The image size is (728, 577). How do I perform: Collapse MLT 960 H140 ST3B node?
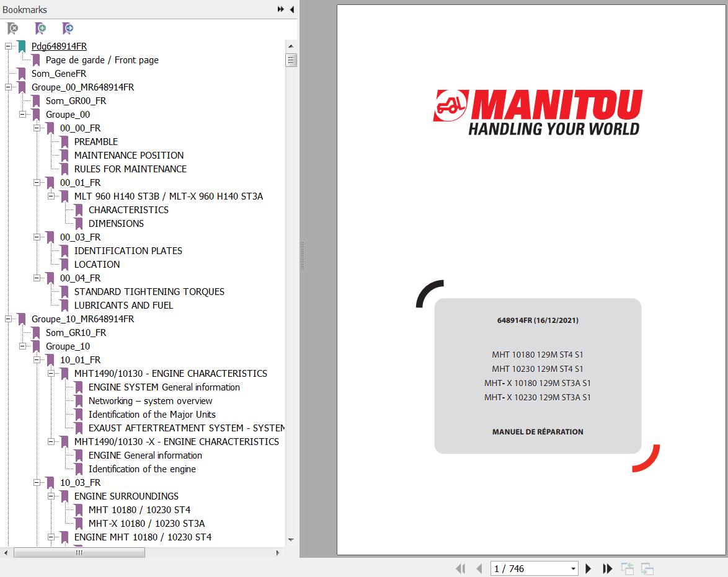pos(51,196)
